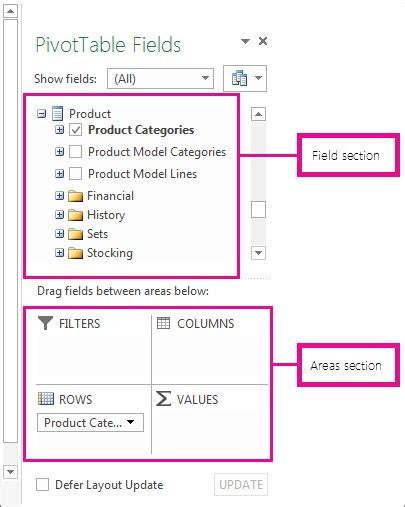This screenshot has width=405, height=507.
Task: Click the FILTERS funnel icon
Action: coord(45,323)
